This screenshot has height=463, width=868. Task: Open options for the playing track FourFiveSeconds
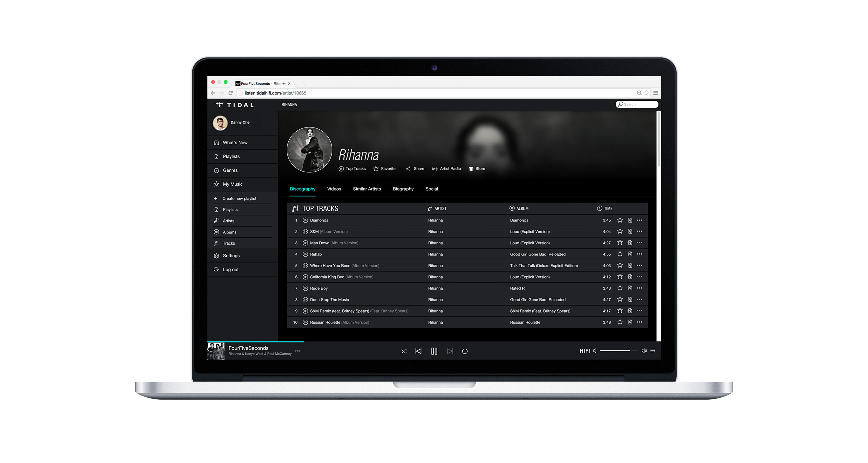pyautogui.click(x=298, y=351)
